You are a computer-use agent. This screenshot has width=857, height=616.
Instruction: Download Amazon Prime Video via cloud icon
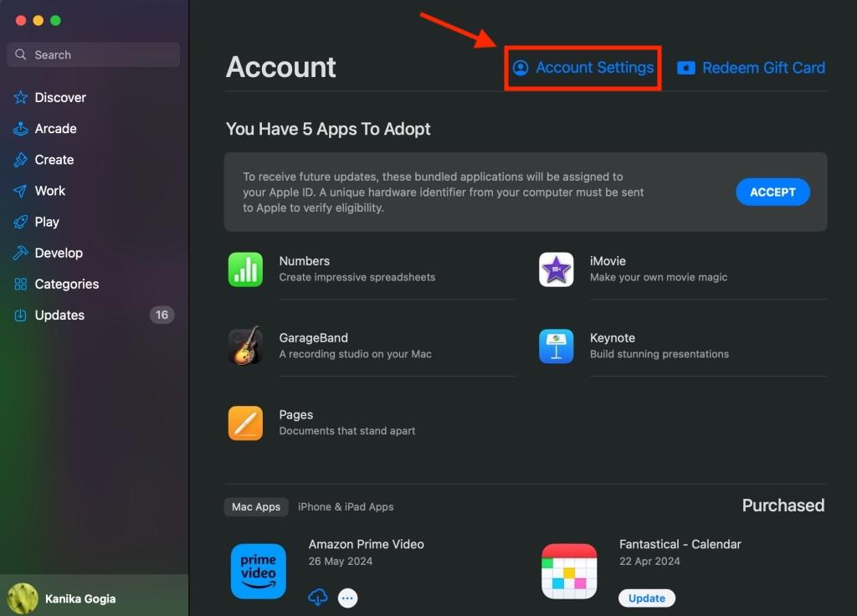pos(318,598)
